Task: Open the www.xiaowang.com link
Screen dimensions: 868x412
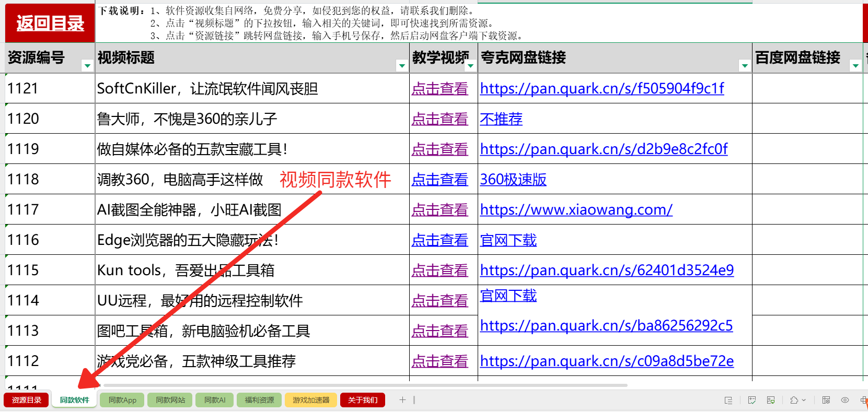Action: point(576,210)
